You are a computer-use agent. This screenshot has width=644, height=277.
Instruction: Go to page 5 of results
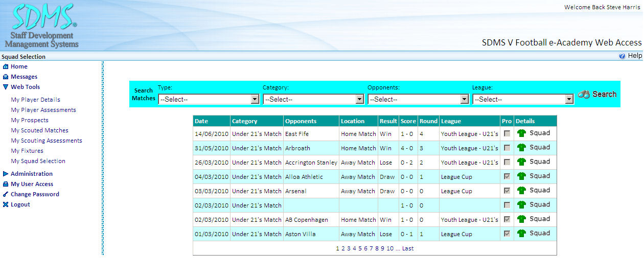[360, 248]
